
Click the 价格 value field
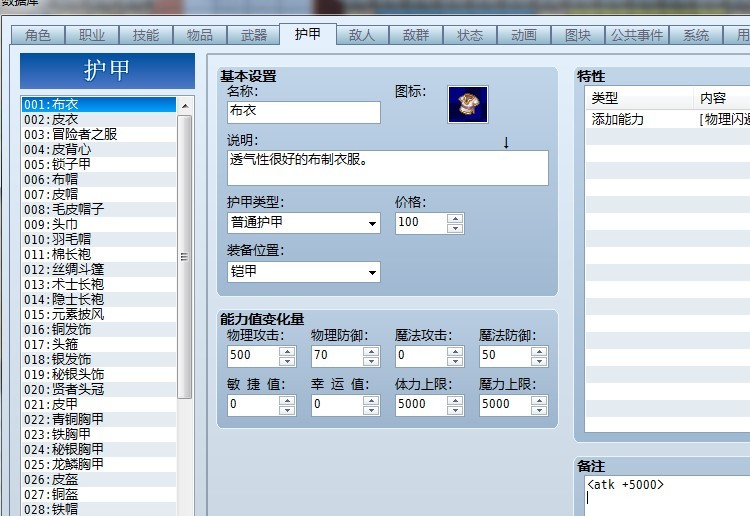click(421, 223)
